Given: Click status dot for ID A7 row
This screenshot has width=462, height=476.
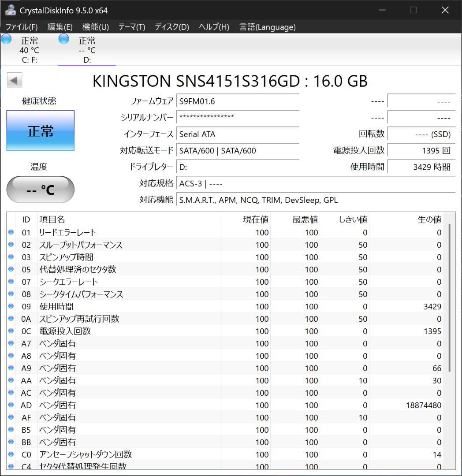Looking at the screenshot, I should pos(11,343).
